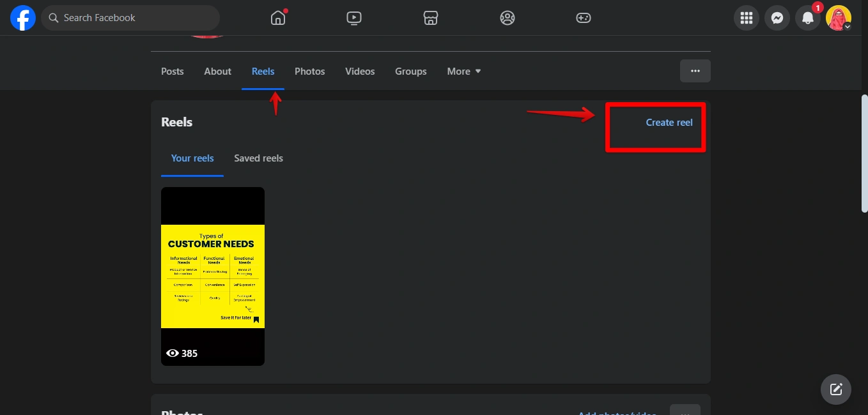Switch to the Groups profile tab

click(411, 72)
